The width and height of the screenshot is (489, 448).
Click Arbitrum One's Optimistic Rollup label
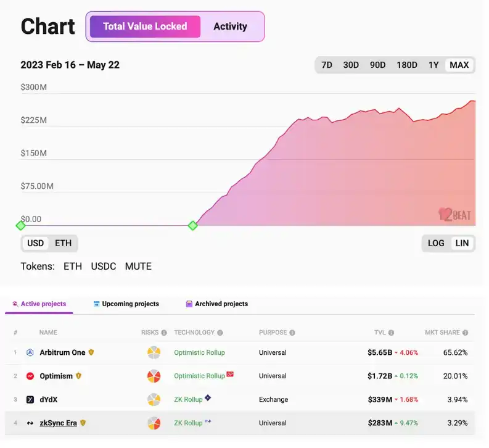[199, 352]
